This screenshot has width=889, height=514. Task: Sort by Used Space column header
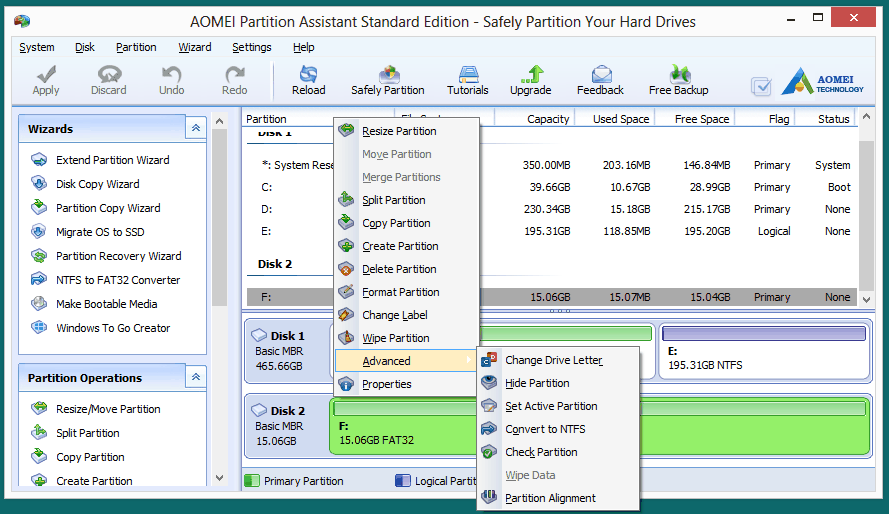click(616, 118)
